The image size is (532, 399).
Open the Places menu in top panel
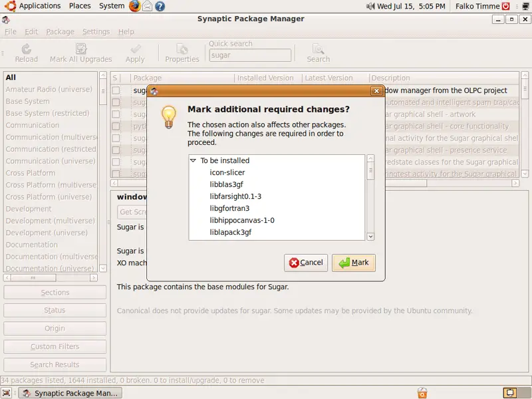coord(80,6)
